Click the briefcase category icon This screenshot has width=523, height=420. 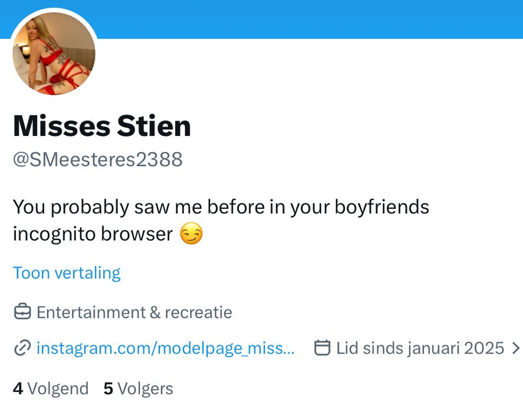pyautogui.click(x=22, y=312)
